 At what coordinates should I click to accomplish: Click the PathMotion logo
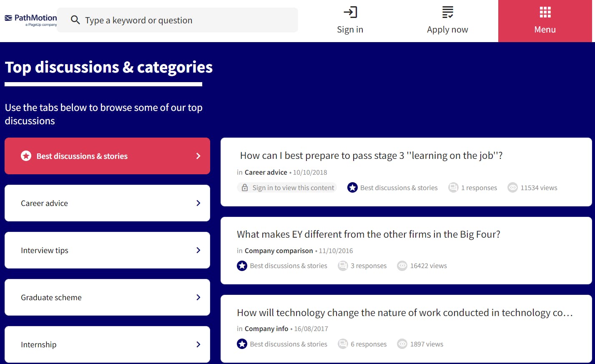pyautogui.click(x=31, y=20)
